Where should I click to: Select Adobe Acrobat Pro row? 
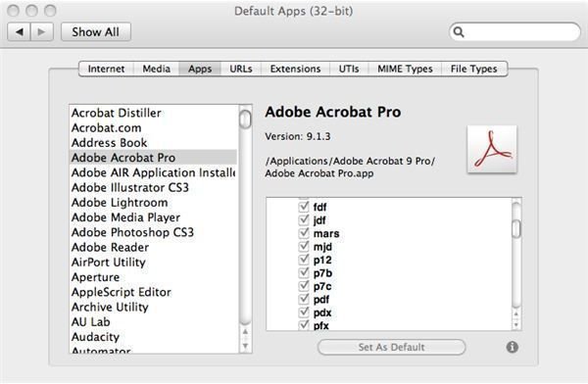click(154, 158)
